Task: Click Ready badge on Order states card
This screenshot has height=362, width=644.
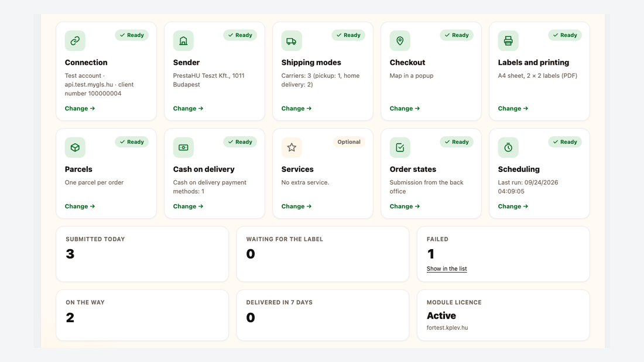Action: (x=457, y=142)
